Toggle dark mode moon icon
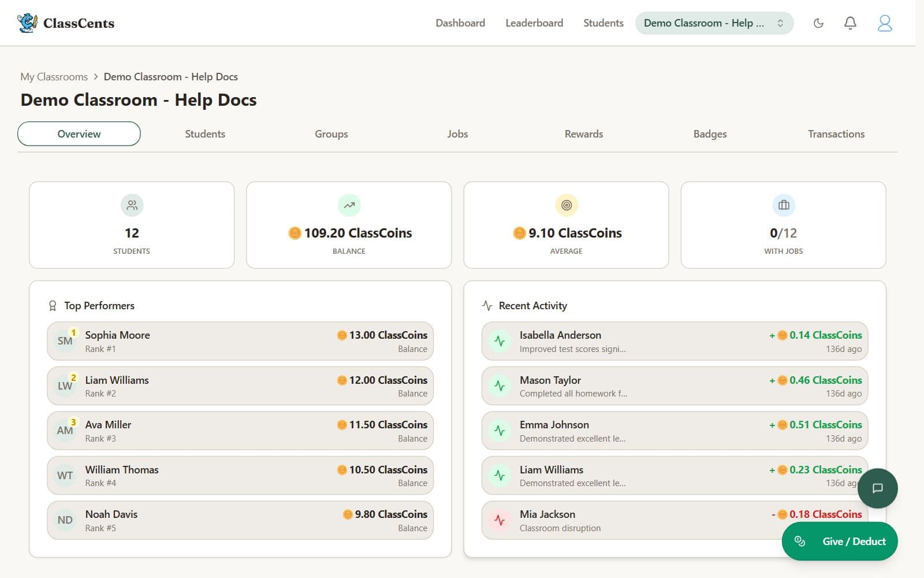Image resolution: width=924 pixels, height=578 pixels. click(818, 23)
